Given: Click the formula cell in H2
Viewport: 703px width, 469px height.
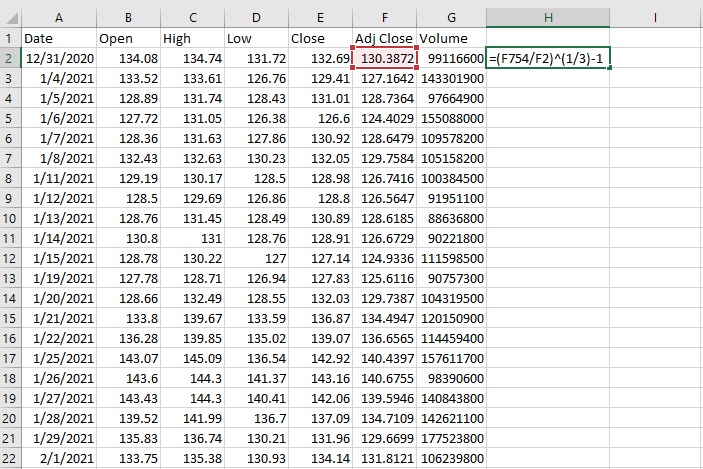Looking at the screenshot, I should (548, 58).
